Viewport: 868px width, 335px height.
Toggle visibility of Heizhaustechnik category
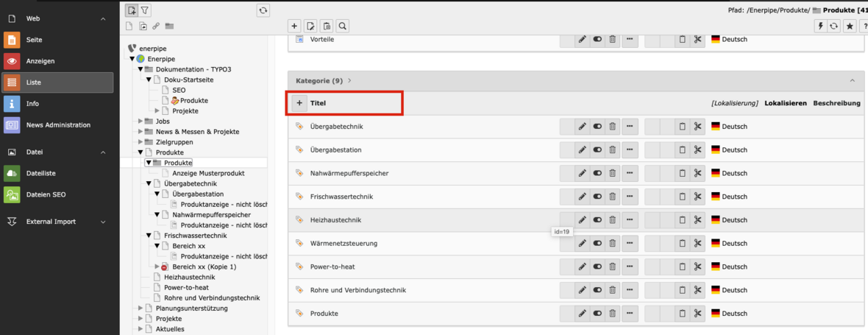point(597,220)
